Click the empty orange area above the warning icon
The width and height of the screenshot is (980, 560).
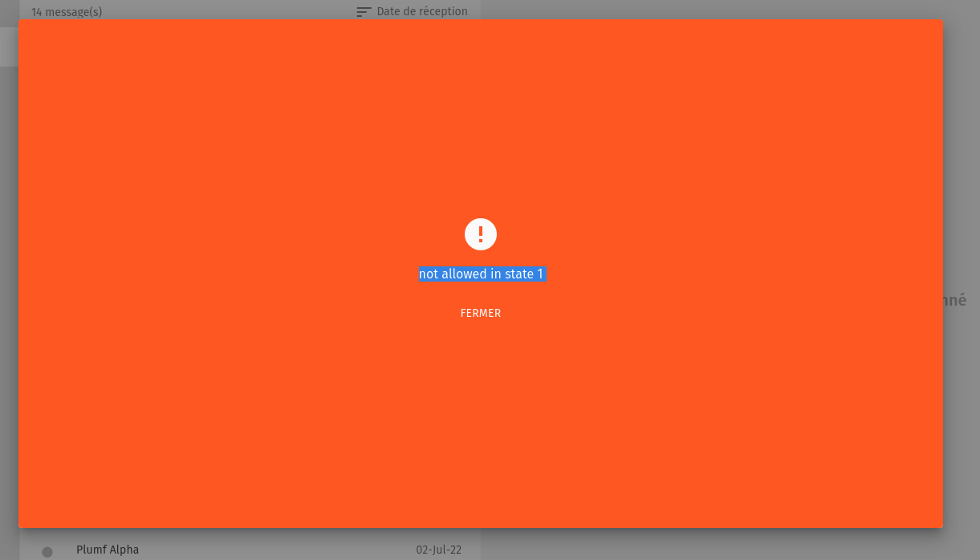(x=480, y=120)
